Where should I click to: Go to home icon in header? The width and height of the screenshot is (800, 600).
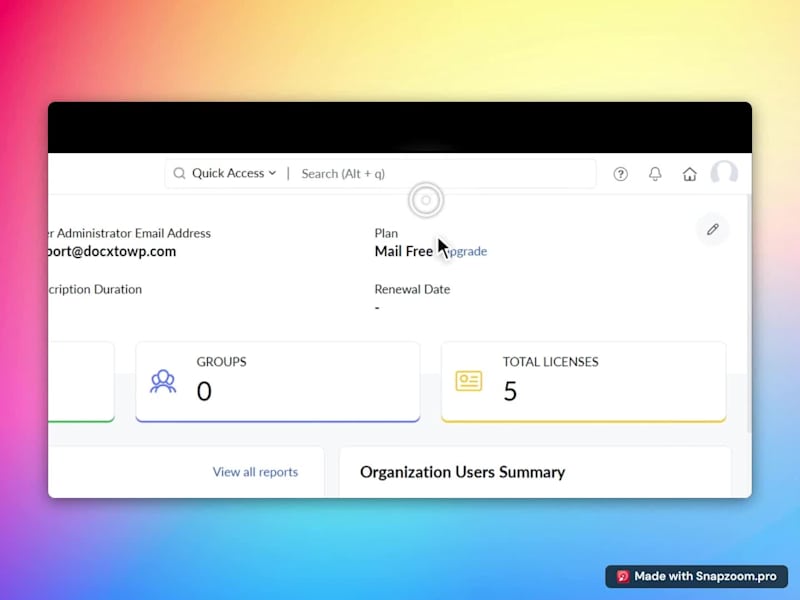pyautogui.click(x=689, y=174)
